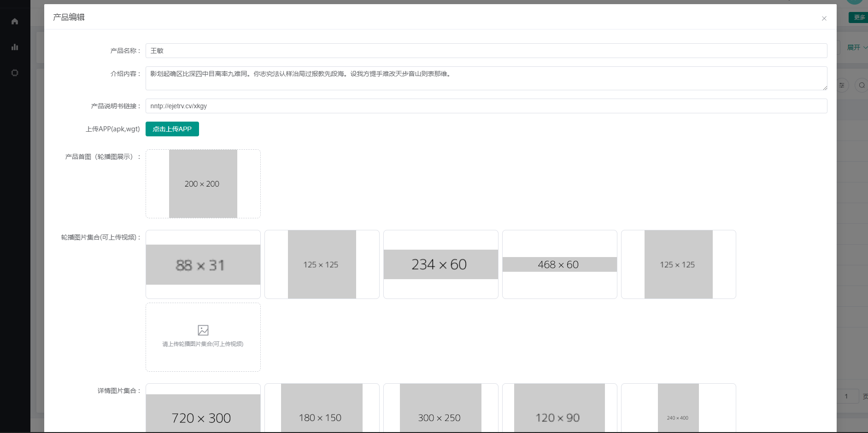Click the 468×60 carousel image
Image resolution: width=868 pixels, height=433 pixels.
[559, 264]
